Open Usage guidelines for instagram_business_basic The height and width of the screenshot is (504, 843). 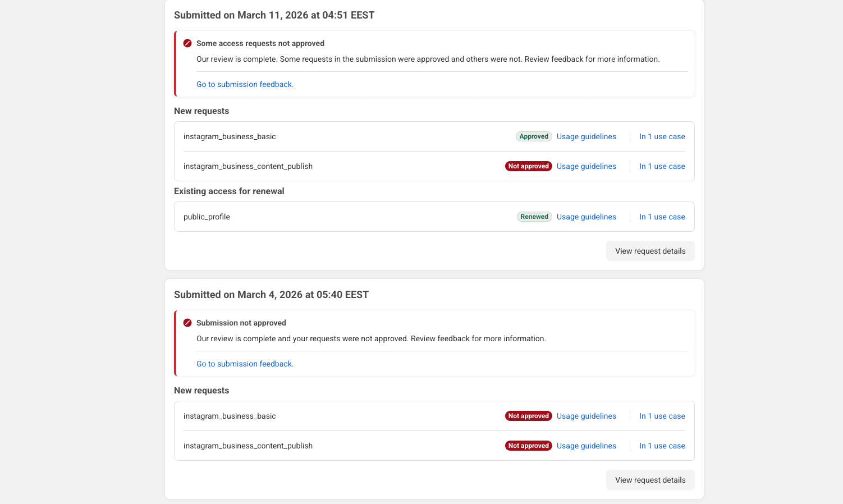pos(586,136)
